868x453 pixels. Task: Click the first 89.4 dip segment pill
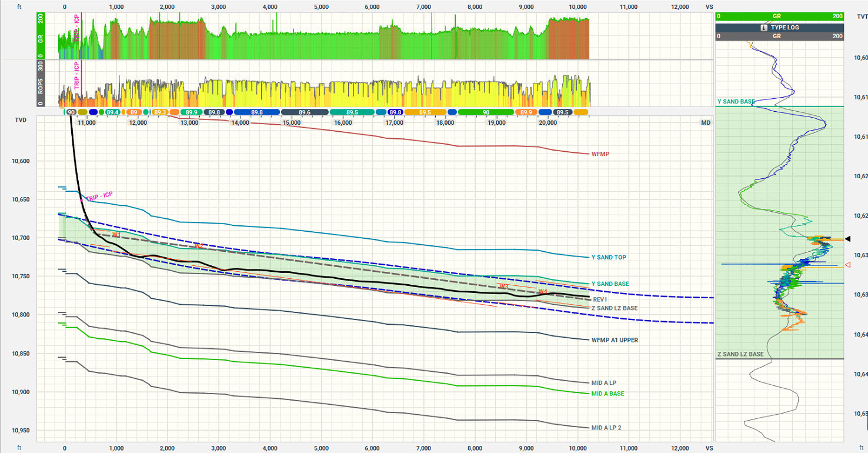pos(113,112)
